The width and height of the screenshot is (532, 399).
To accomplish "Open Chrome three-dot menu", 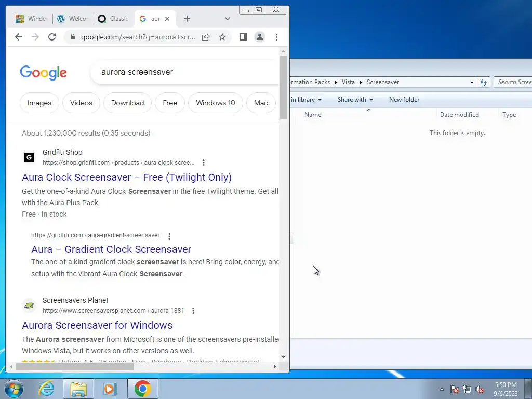I will tap(276, 37).
